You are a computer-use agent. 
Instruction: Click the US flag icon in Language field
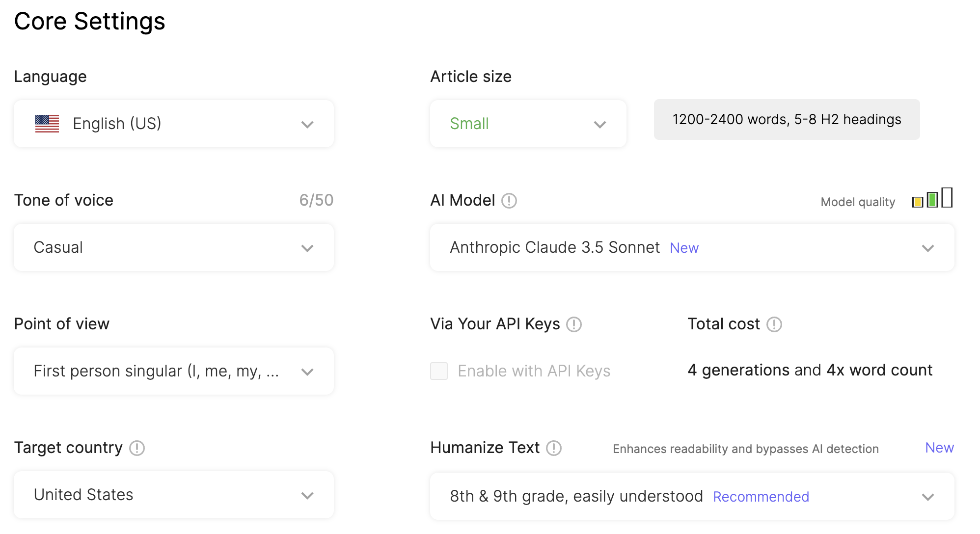point(47,123)
